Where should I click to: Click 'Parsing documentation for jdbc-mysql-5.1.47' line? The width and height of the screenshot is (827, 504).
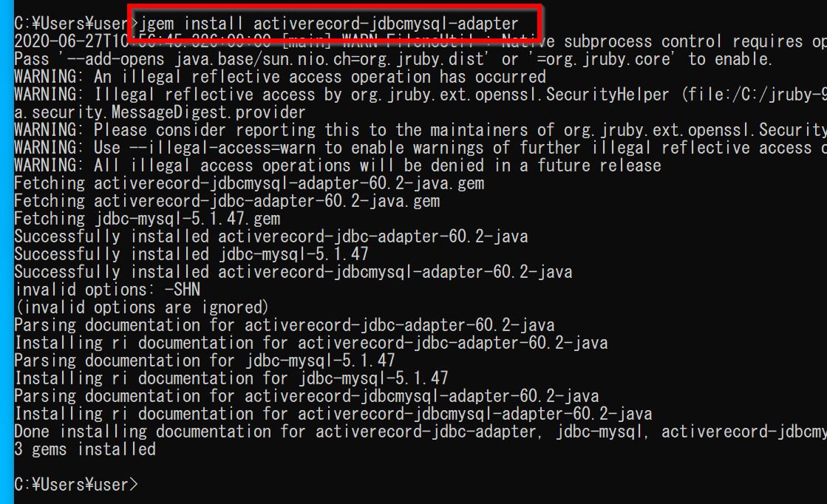point(205,361)
